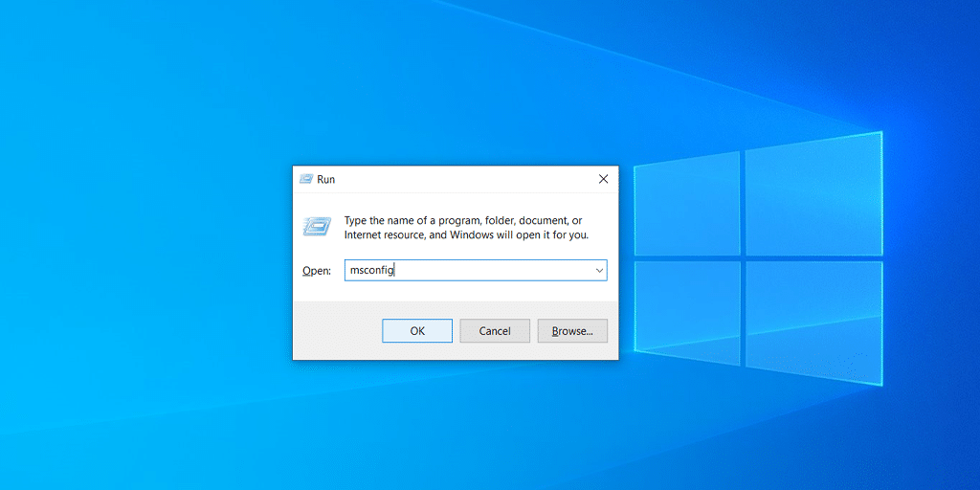Click the large Run icon beside the description
Viewport: 980px width, 490px height.
[x=317, y=227]
